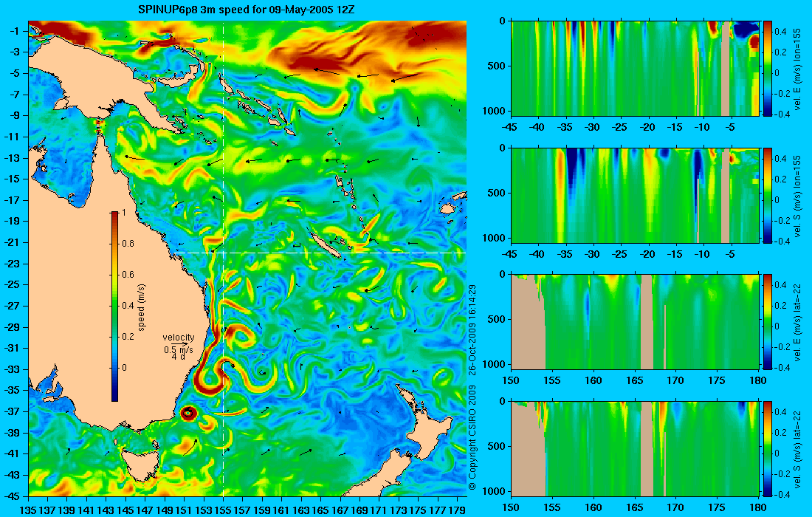
Task: Click the 'vel. E (m/s) lat=-22' label
Action: (797, 323)
